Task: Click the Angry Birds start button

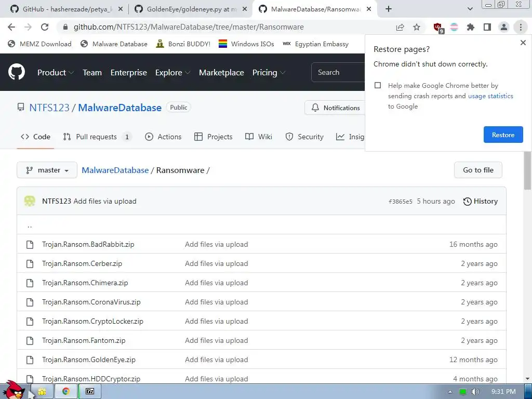Action: pyautogui.click(x=14, y=390)
